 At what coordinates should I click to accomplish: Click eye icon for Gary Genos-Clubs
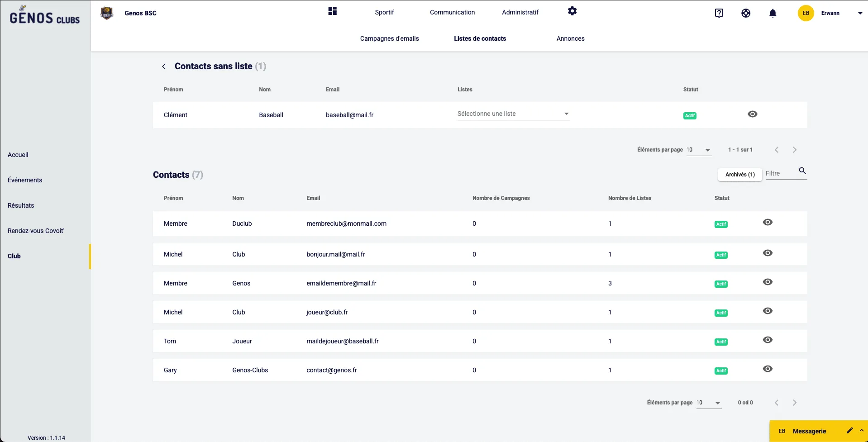pos(768,369)
